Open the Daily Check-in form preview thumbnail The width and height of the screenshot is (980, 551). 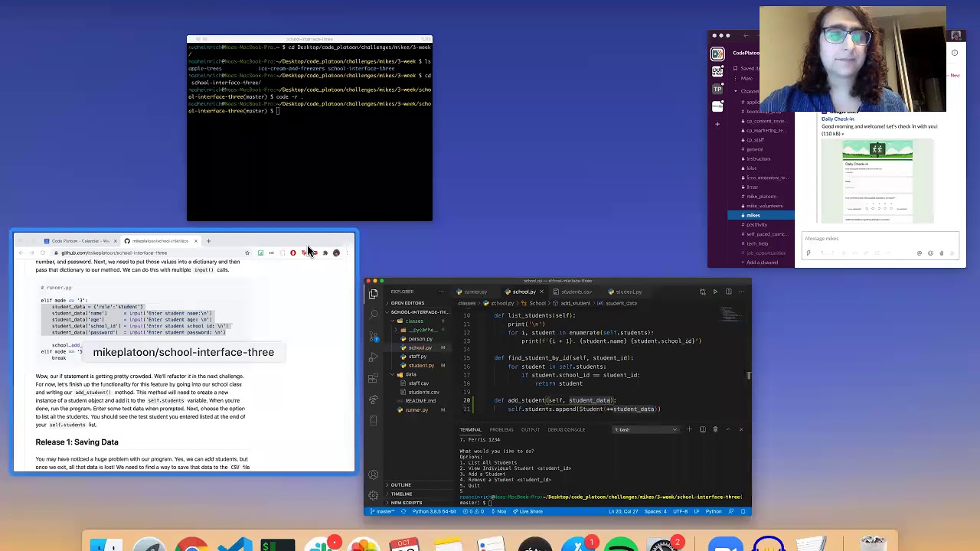pos(877,181)
